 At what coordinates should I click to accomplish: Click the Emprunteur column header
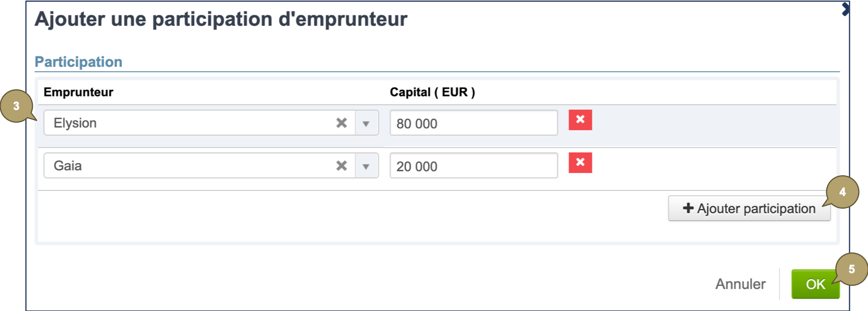pyautogui.click(x=78, y=92)
